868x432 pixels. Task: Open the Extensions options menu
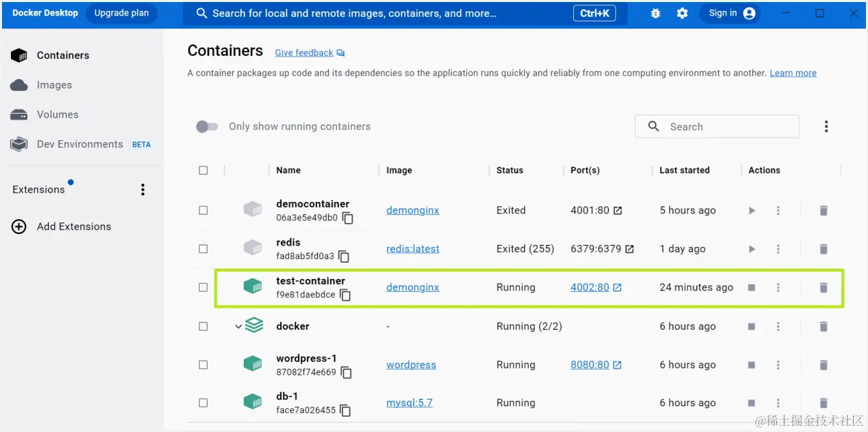[143, 190]
